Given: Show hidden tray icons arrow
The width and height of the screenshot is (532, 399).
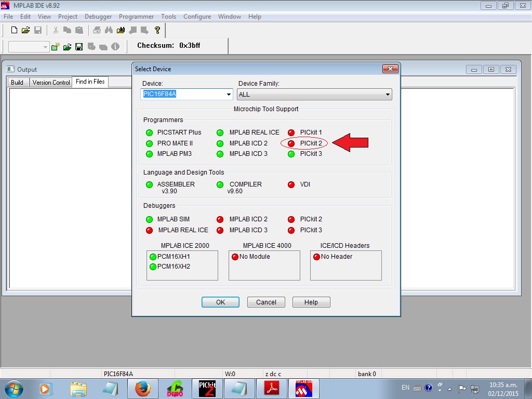Looking at the screenshot, I should coord(449,389).
